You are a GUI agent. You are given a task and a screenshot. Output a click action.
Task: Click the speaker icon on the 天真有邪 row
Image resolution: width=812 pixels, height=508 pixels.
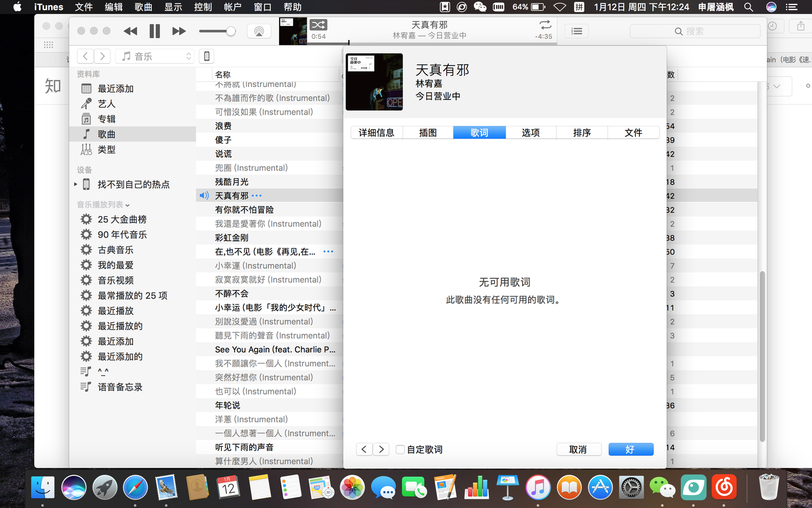tap(204, 196)
